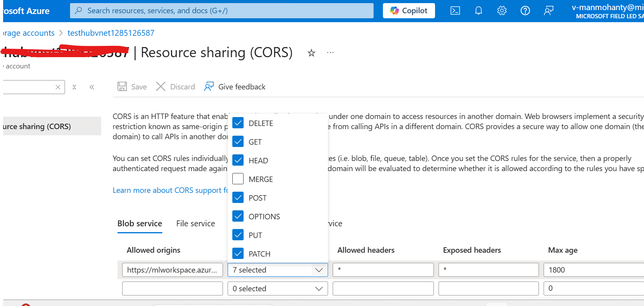Image resolution: width=644 pixels, height=306 pixels.
Task: Click the empty Allowed origins field
Action: tap(172, 289)
